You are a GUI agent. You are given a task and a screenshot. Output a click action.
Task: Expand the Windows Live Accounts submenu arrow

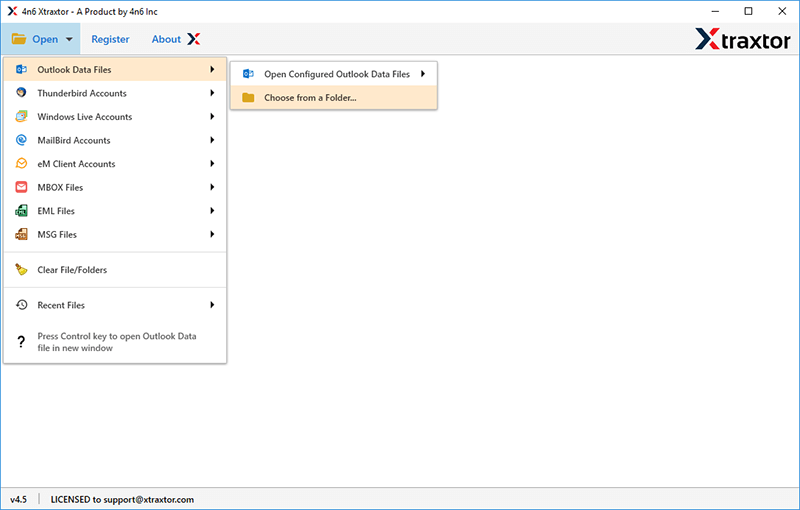(212, 116)
